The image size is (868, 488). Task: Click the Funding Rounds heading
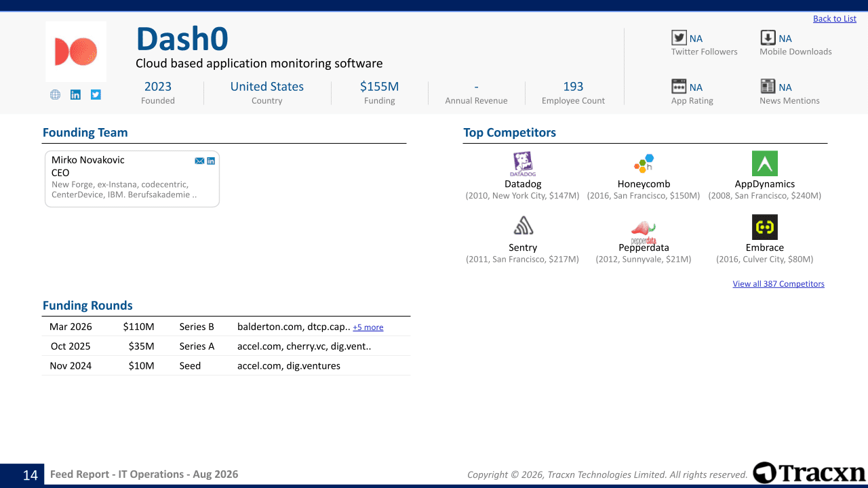coord(87,306)
